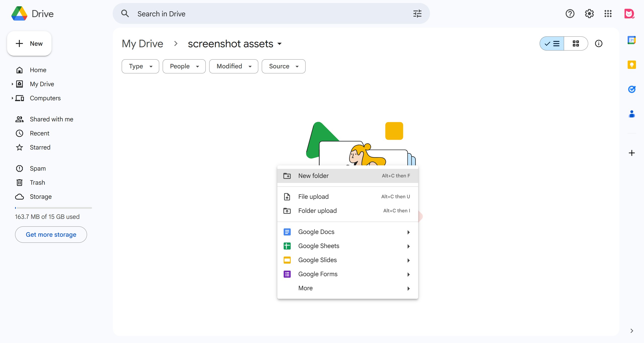This screenshot has width=644, height=343.
Task: View folder details info icon
Action: pyautogui.click(x=599, y=43)
